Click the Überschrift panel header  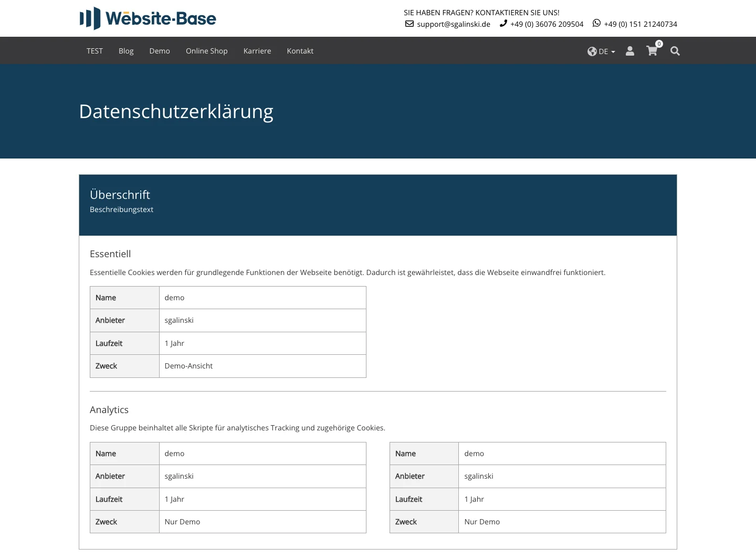(x=120, y=194)
